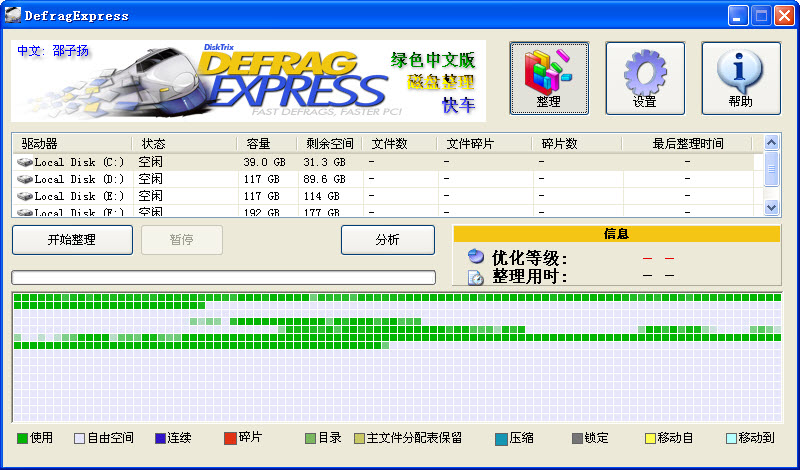
Task: Click the 整理 defrag toolbar icon
Action: 548,71
